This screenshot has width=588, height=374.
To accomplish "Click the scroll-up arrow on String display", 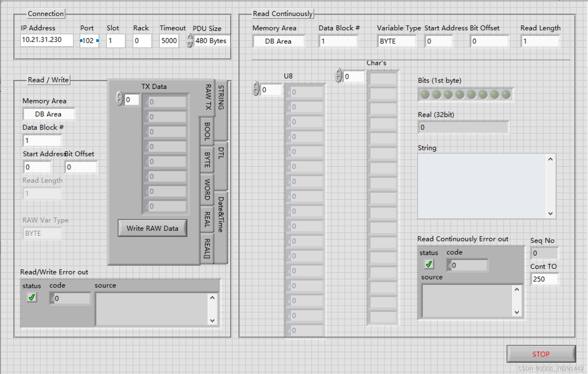I will tap(550, 159).
